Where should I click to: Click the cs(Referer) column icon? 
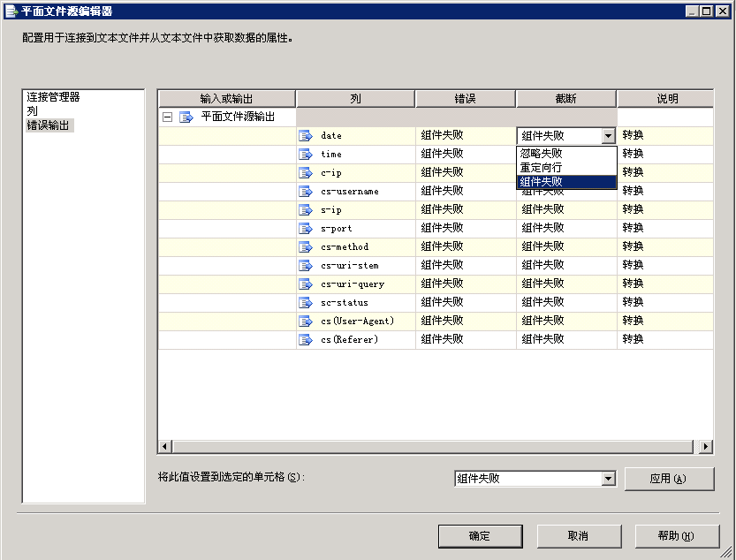(x=306, y=339)
